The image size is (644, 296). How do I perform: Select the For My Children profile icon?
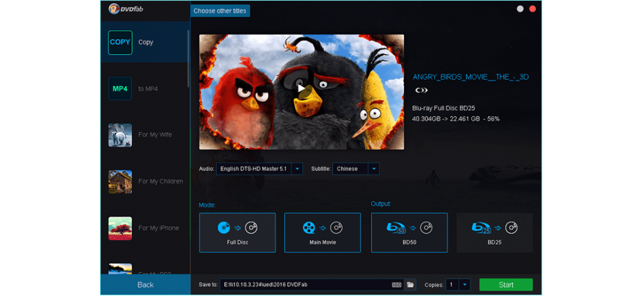(120, 182)
